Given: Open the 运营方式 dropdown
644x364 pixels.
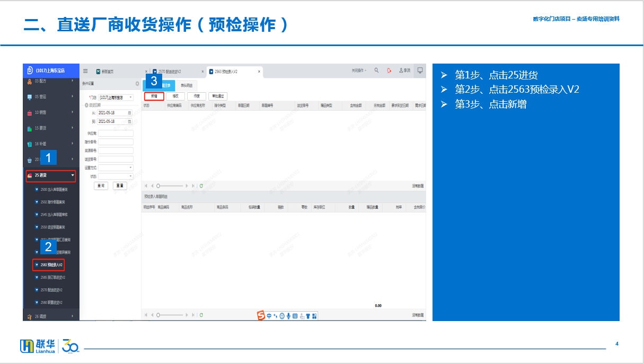Looking at the screenshot, I should click(116, 167).
